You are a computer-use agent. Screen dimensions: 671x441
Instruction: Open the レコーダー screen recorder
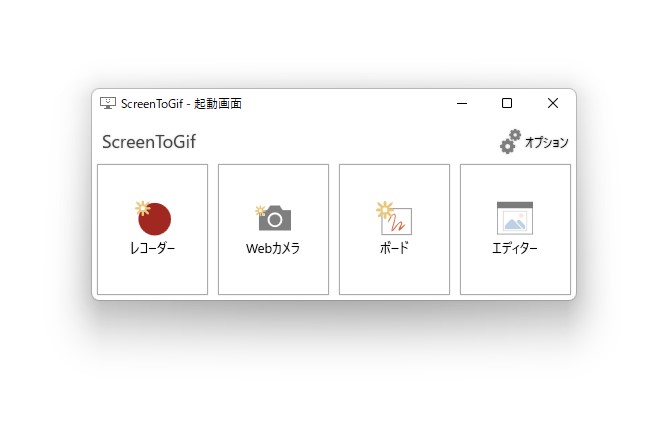click(x=152, y=229)
